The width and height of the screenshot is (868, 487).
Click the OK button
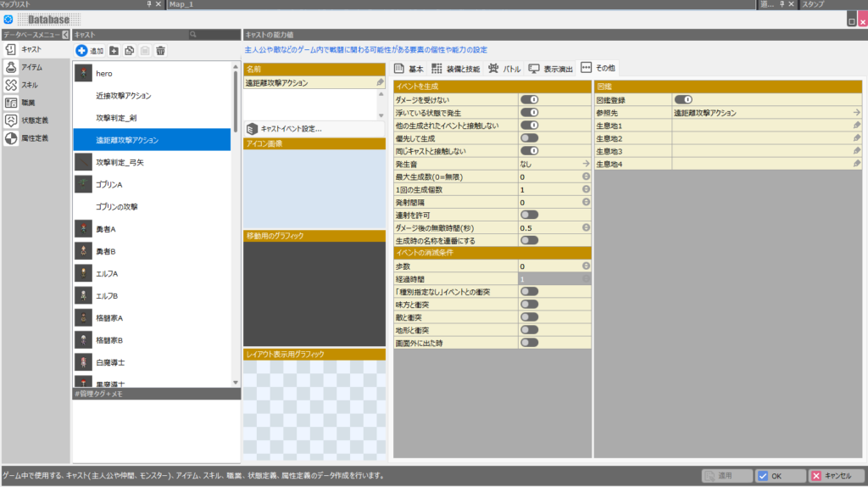pos(779,476)
